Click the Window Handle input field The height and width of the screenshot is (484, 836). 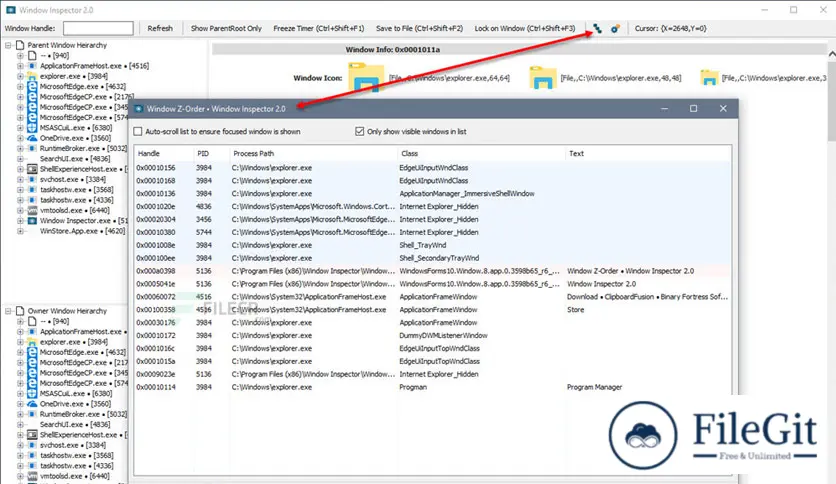coord(98,28)
